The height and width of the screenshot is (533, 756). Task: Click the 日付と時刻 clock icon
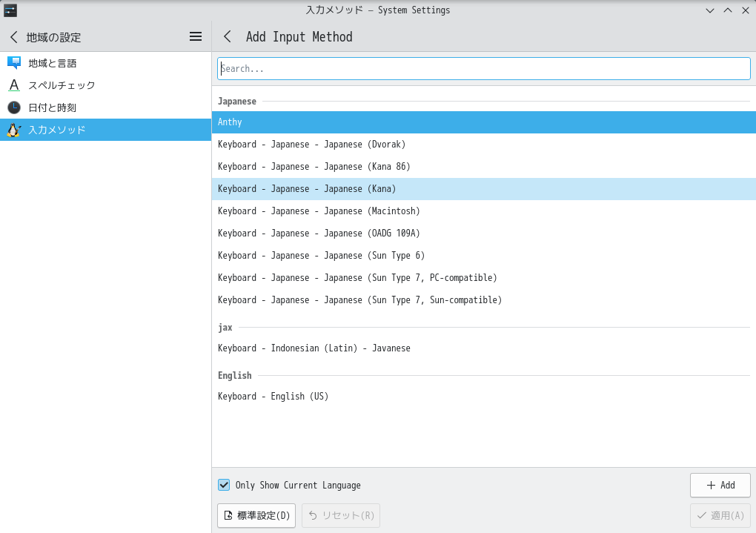[14, 107]
